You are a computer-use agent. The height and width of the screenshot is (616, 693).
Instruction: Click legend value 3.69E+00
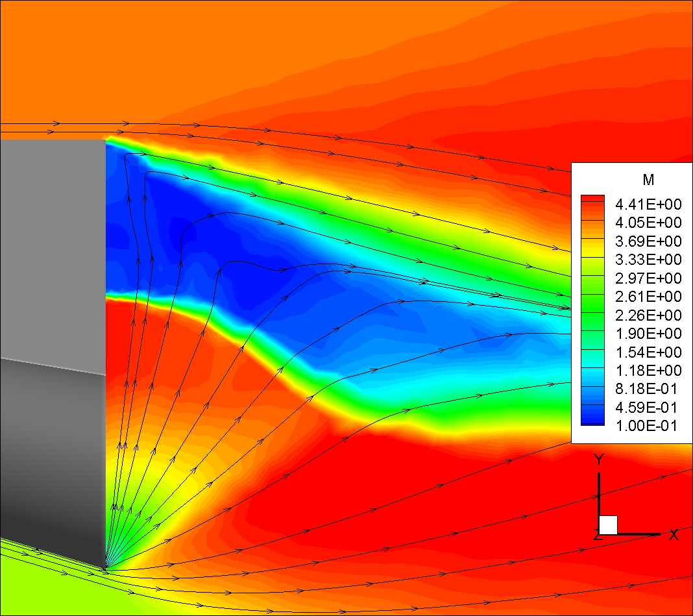tap(648, 241)
